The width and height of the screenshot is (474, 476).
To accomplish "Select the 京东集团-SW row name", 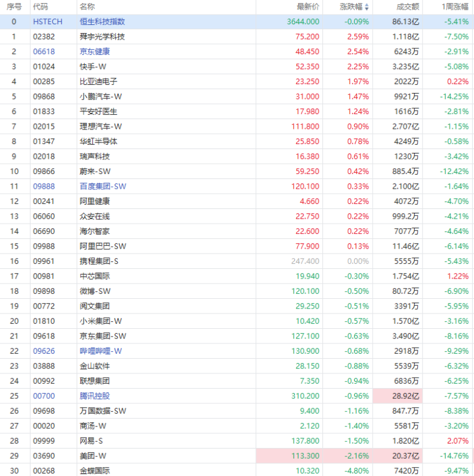I will [103, 336].
